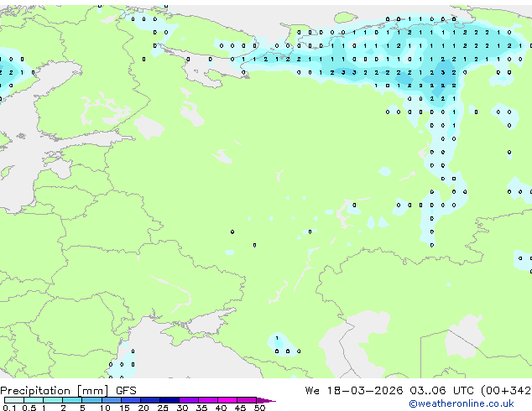
Task: Select the 15–20 mm legend swatch
Action: (131, 400)
